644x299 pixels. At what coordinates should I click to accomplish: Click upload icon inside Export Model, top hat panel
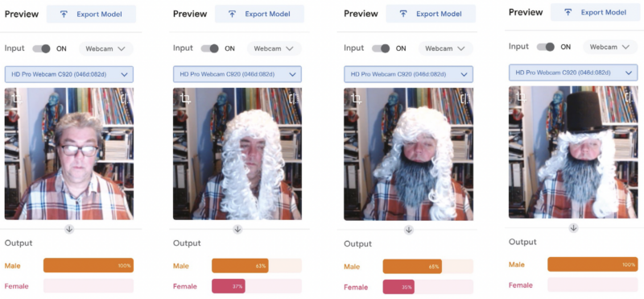(x=568, y=12)
